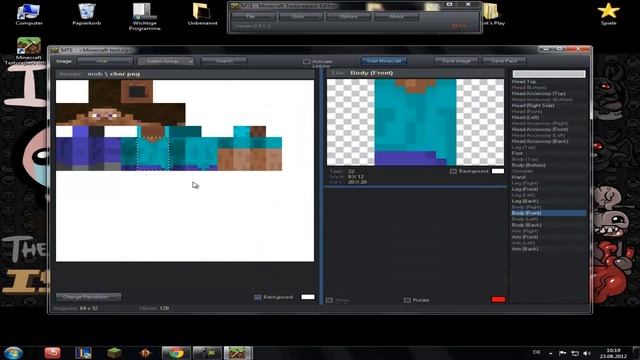Open the Wichtige Programme desktop icon
The width and height of the screenshot is (640, 360).
144,17
